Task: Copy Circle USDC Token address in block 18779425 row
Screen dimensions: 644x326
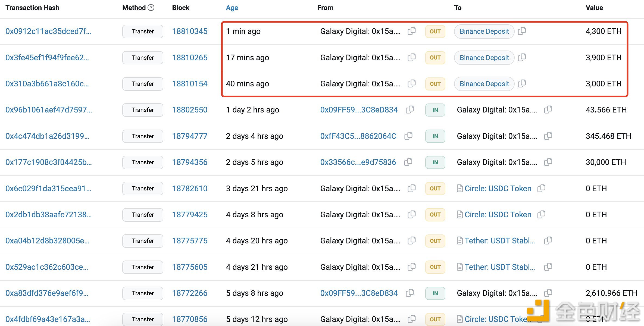Action: point(541,214)
